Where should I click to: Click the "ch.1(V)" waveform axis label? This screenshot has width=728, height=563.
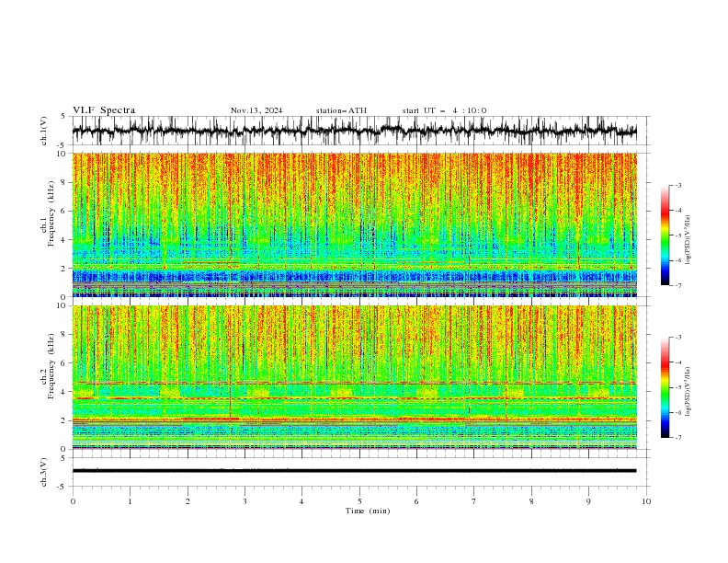pos(44,131)
